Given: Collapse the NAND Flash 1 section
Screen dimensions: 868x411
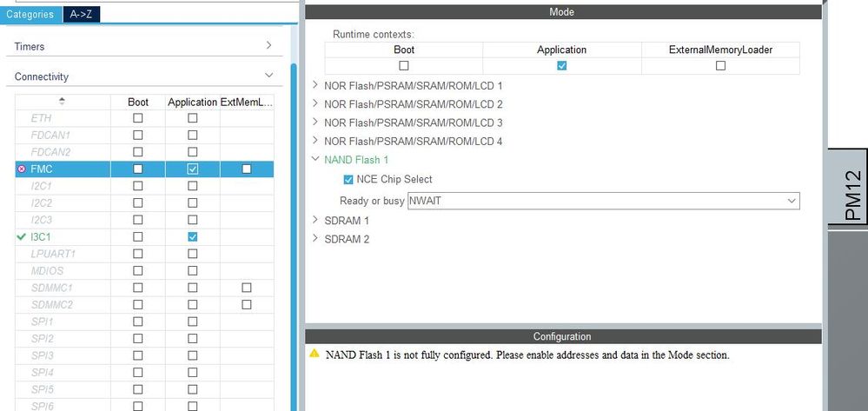Looking at the screenshot, I should pos(315,159).
